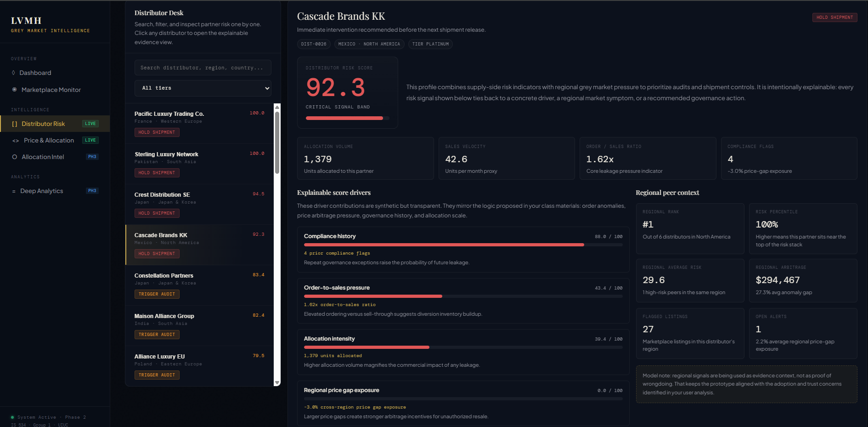This screenshot has width=868, height=427.
Task: Click the LVMH logo
Action: click(x=26, y=21)
